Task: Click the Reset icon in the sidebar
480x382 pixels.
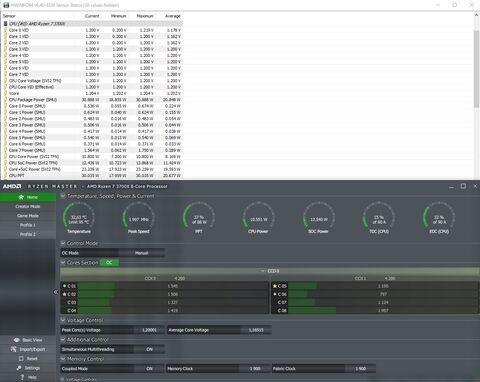Action: [x=21, y=359]
